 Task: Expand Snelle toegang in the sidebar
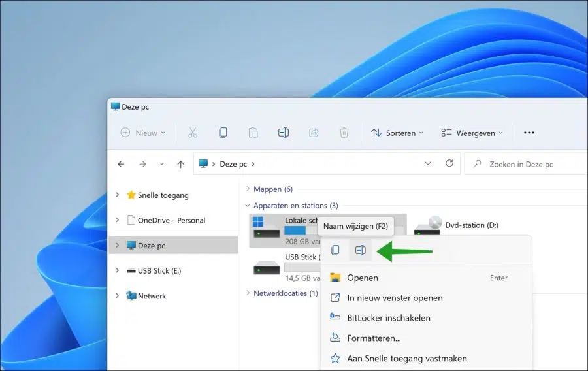[x=117, y=195]
